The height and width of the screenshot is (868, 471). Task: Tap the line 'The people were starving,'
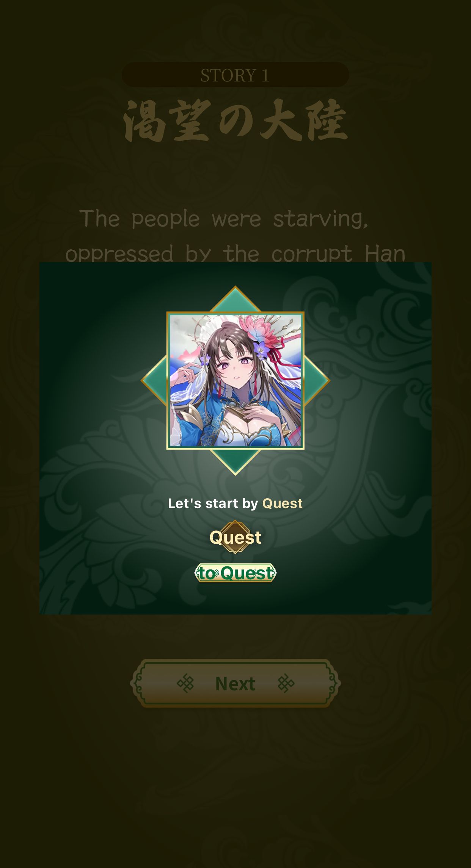pos(224,219)
